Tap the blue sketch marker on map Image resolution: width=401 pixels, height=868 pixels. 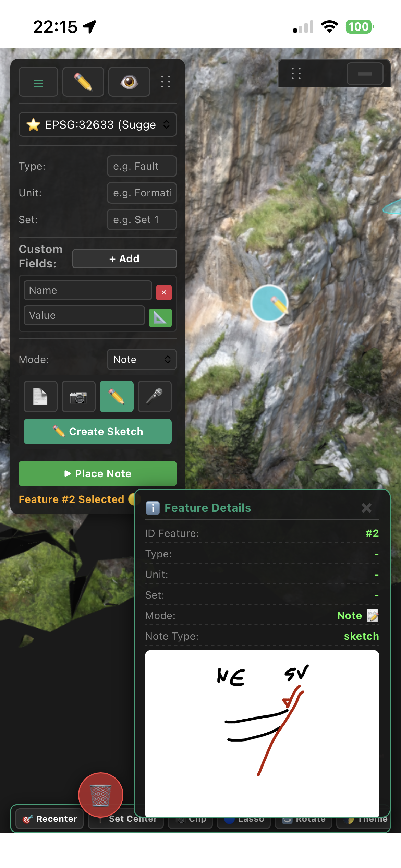[x=269, y=303]
